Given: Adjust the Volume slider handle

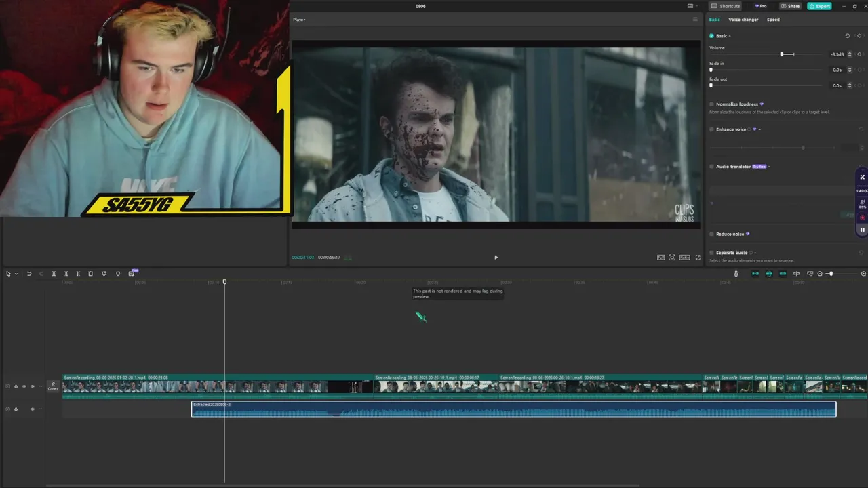Looking at the screenshot, I should (x=782, y=54).
